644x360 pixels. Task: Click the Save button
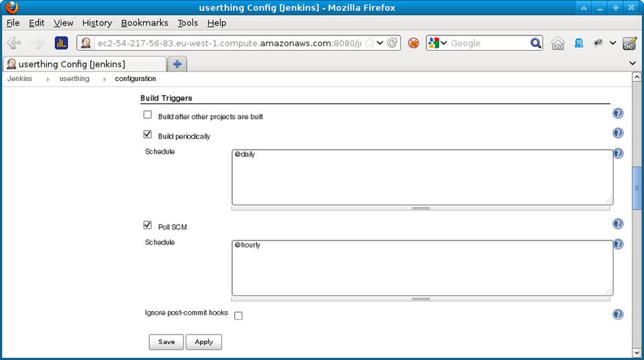pyautogui.click(x=166, y=342)
